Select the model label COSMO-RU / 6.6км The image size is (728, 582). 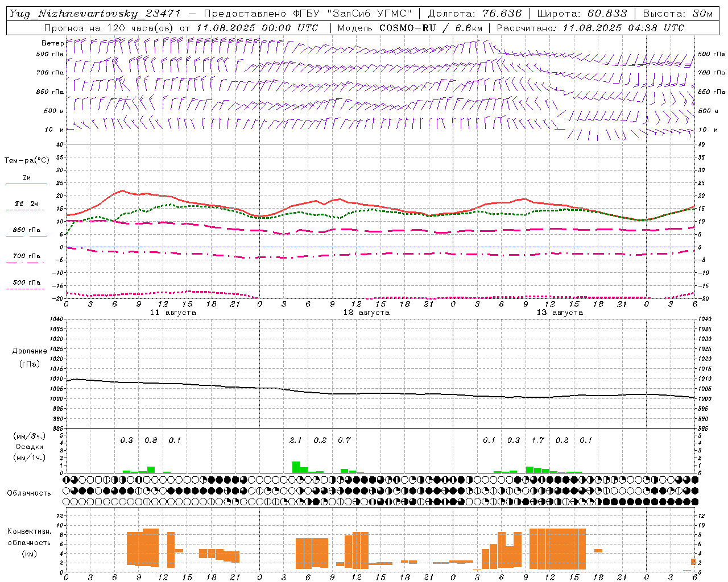point(431,27)
